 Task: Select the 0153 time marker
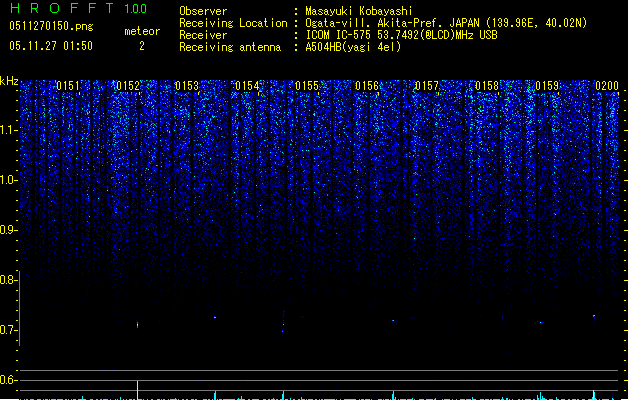point(187,86)
